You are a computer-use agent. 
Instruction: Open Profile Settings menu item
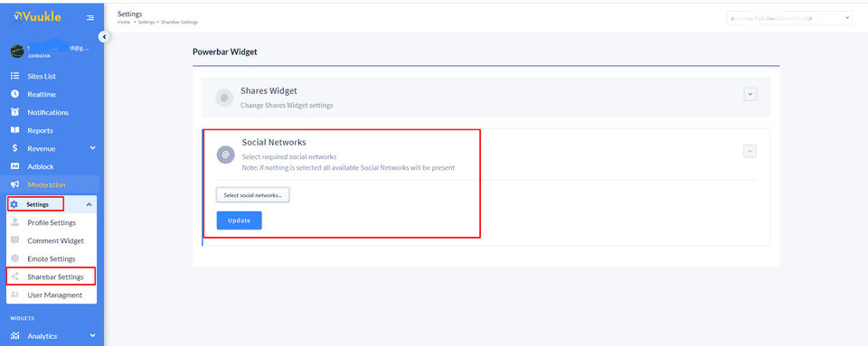click(52, 223)
